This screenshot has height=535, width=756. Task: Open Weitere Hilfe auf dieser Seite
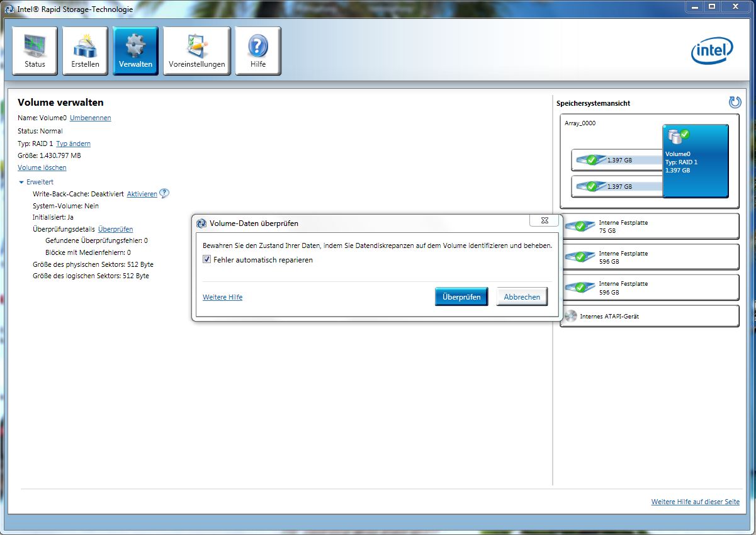tap(696, 502)
